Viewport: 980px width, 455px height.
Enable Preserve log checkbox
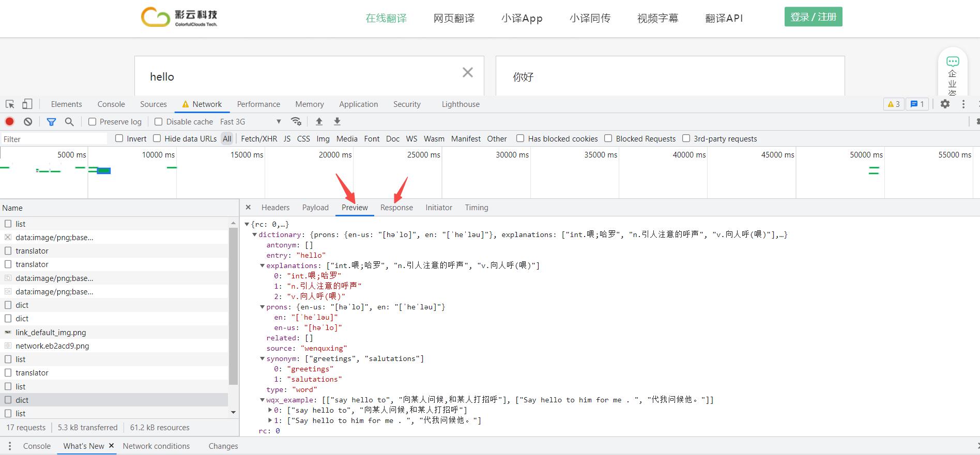tap(93, 122)
